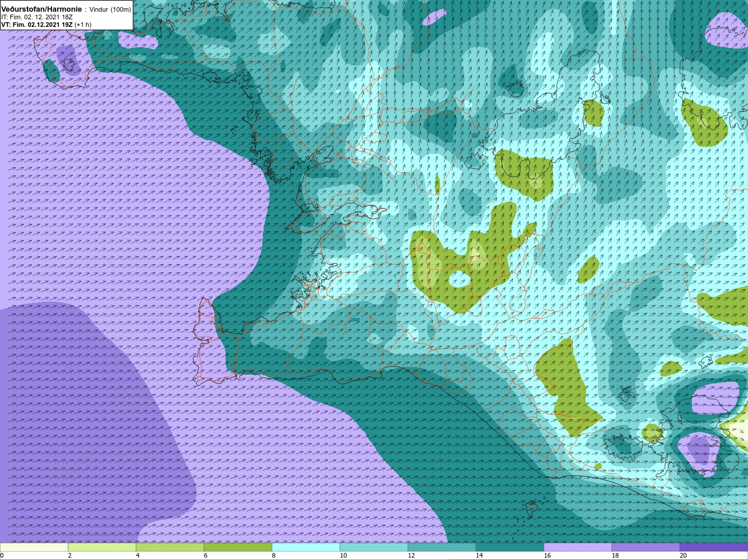The image size is (748, 560).
Task: Click the legend value 4
Action: pos(138,556)
